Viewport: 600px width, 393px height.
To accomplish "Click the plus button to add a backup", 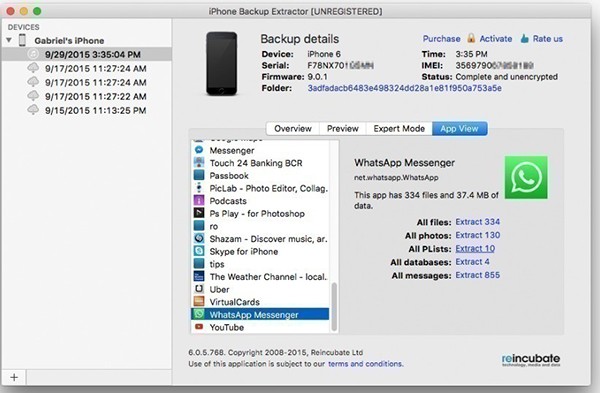I will tap(14, 377).
